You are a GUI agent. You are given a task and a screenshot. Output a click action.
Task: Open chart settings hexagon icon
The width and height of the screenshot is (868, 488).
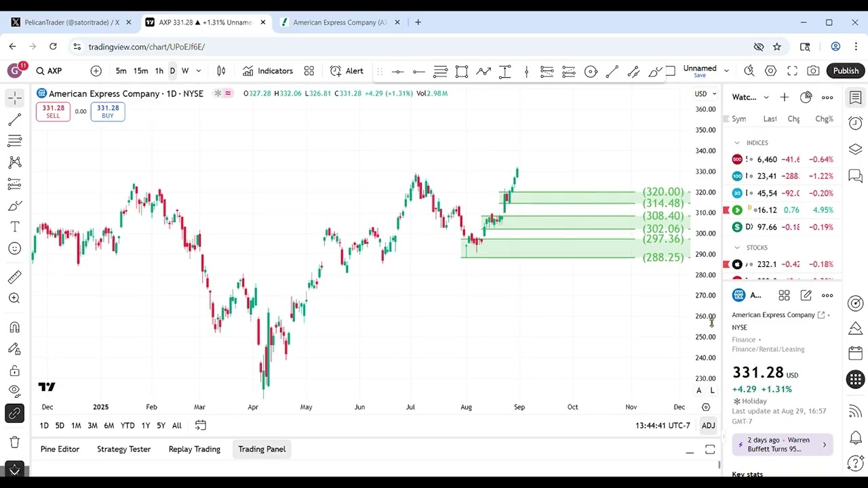tap(770, 70)
